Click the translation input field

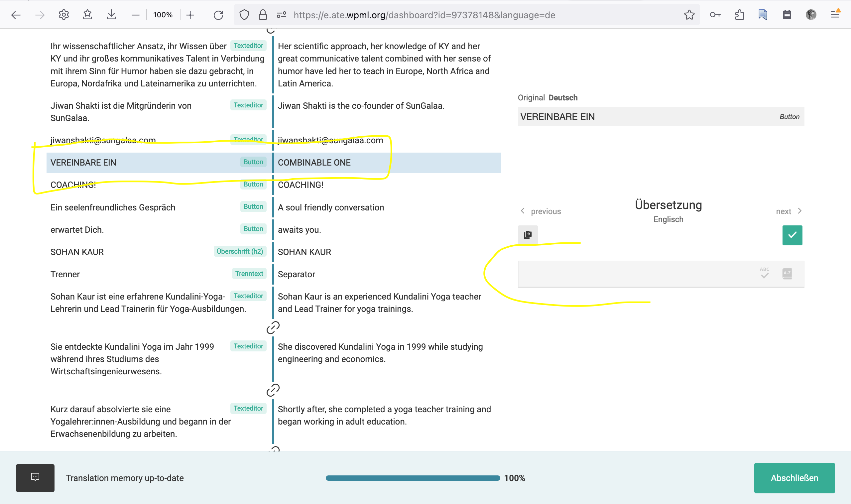click(635, 274)
